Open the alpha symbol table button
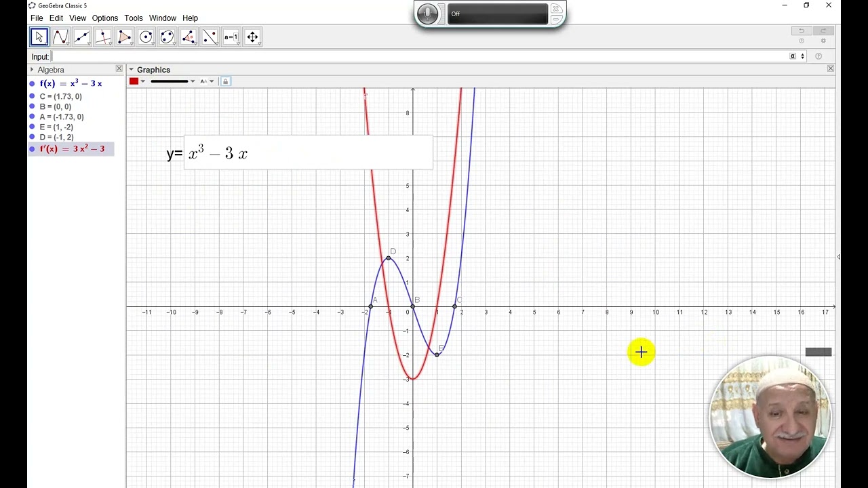The image size is (868, 488). click(793, 56)
